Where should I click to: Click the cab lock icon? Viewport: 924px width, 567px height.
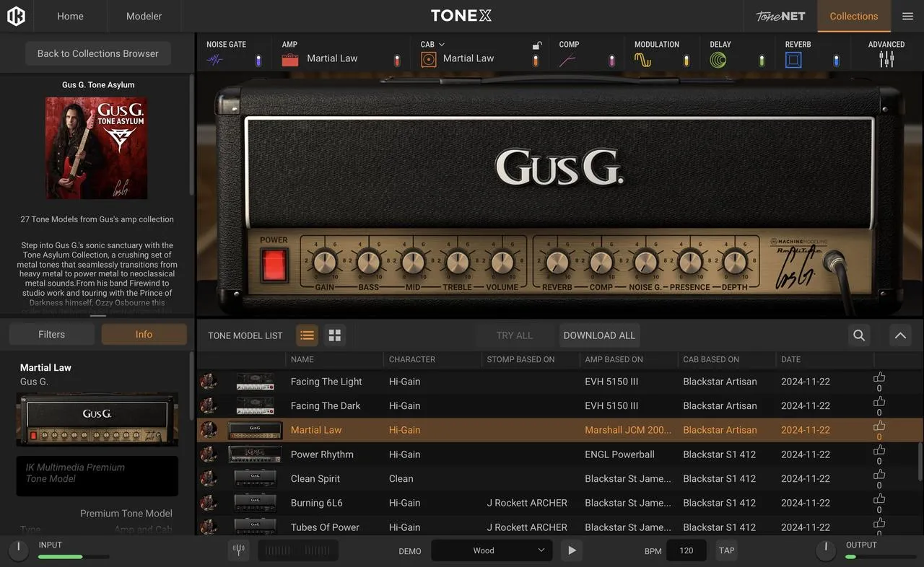[x=536, y=45]
